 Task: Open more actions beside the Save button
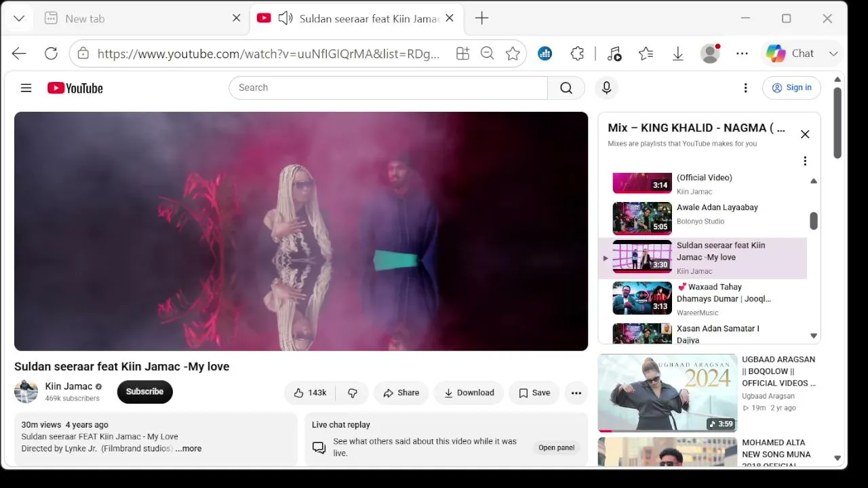[x=576, y=392]
